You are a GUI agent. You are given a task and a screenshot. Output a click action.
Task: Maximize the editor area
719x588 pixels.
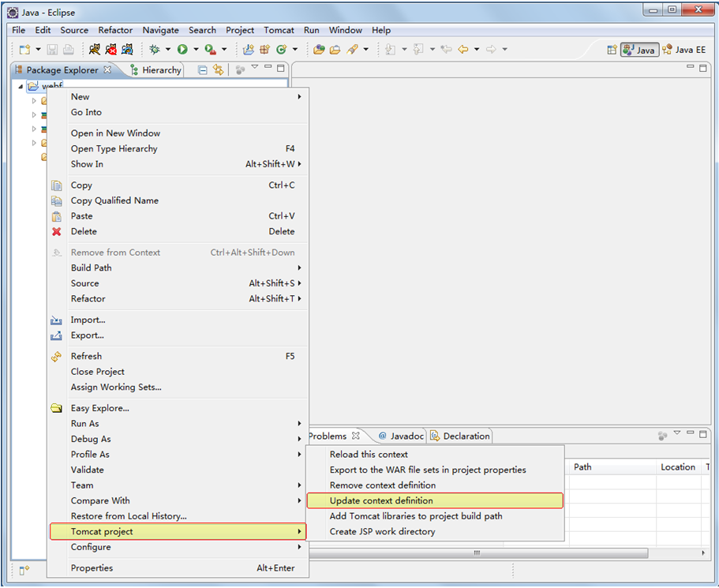(x=703, y=68)
